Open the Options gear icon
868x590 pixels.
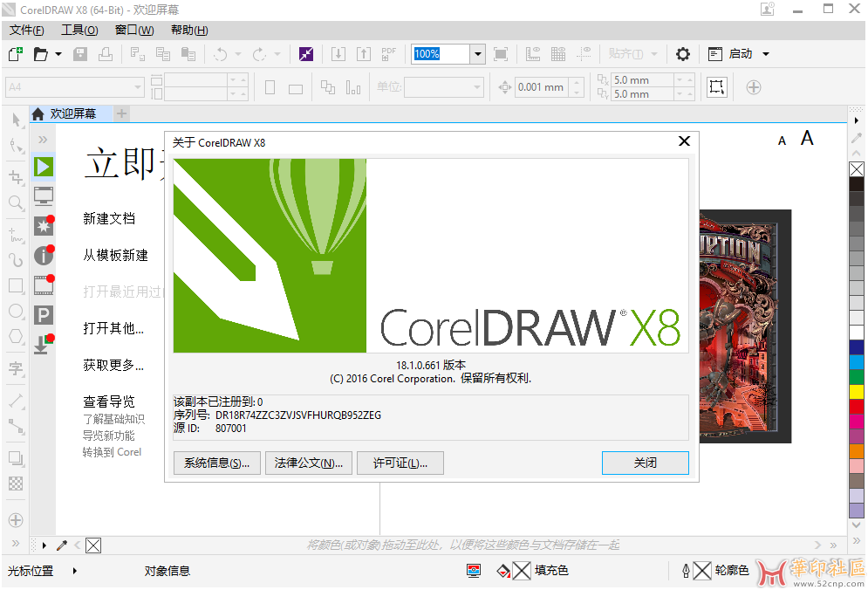684,53
